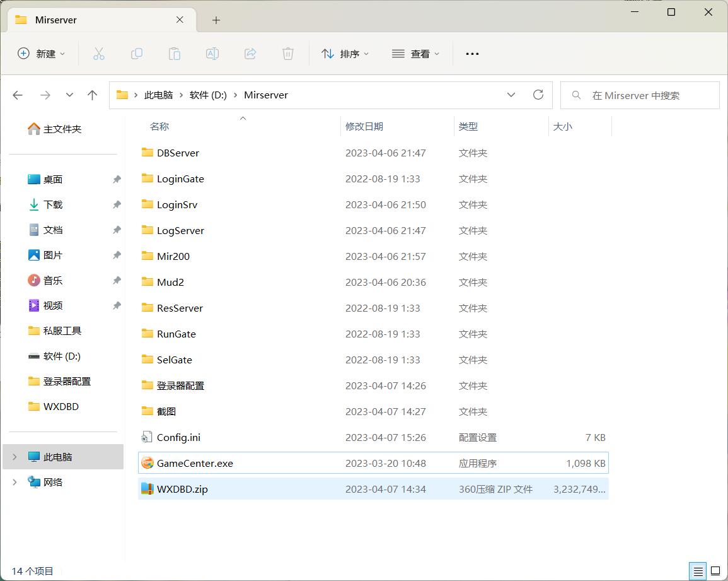
Task: Select the DBServer folder
Action: 373,153
